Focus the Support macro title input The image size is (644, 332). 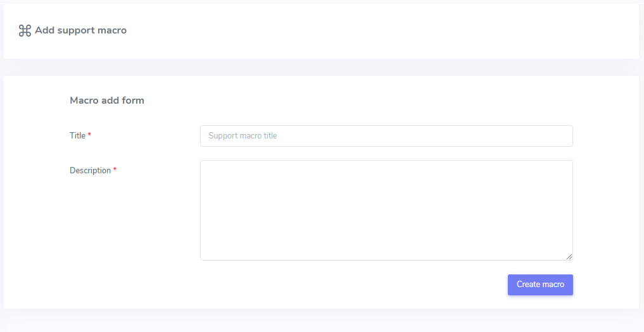click(x=386, y=136)
